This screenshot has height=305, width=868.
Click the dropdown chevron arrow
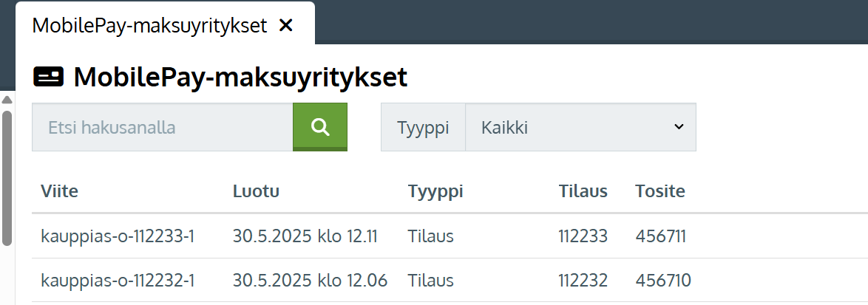[x=679, y=127]
